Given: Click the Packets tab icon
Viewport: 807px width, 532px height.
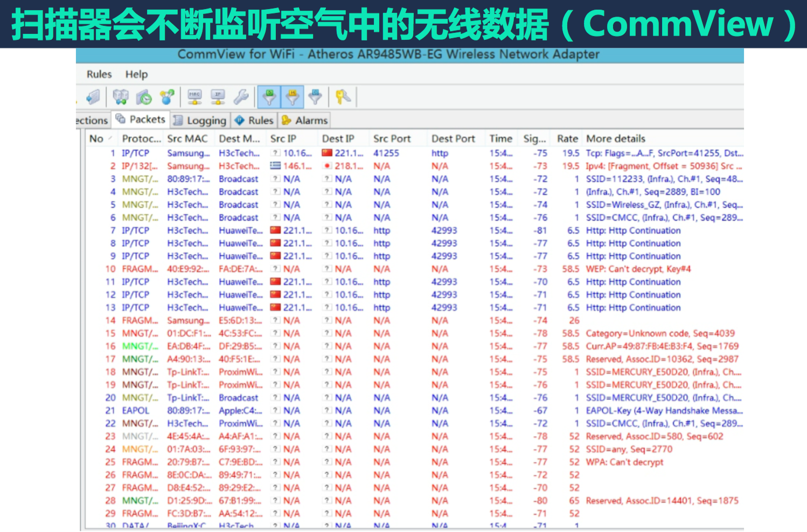Looking at the screenshot, I should coord(121,119).
